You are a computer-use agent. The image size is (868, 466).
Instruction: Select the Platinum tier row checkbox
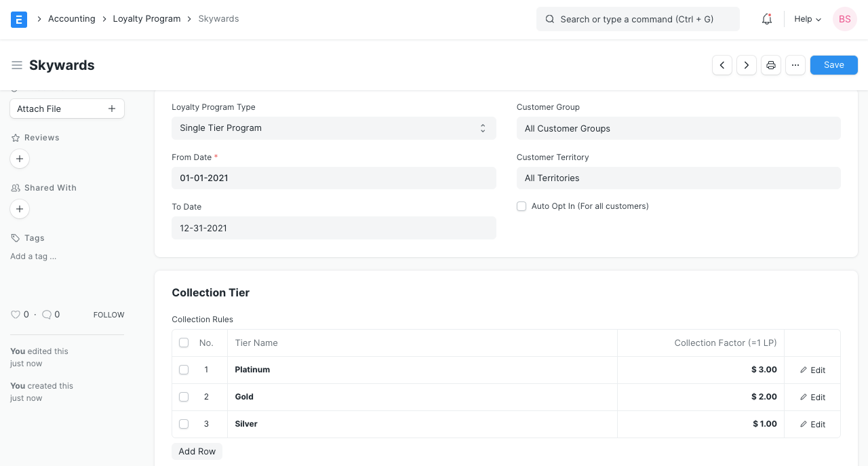[x=184, y=370]
